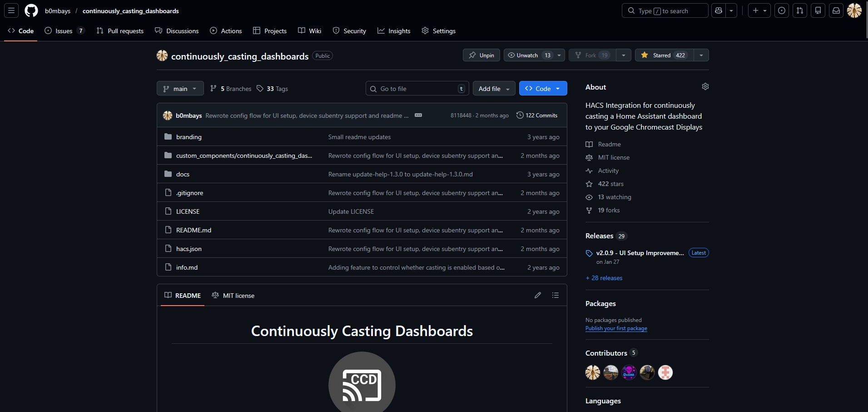Open the README outline list icon

(x=556, y=295)
